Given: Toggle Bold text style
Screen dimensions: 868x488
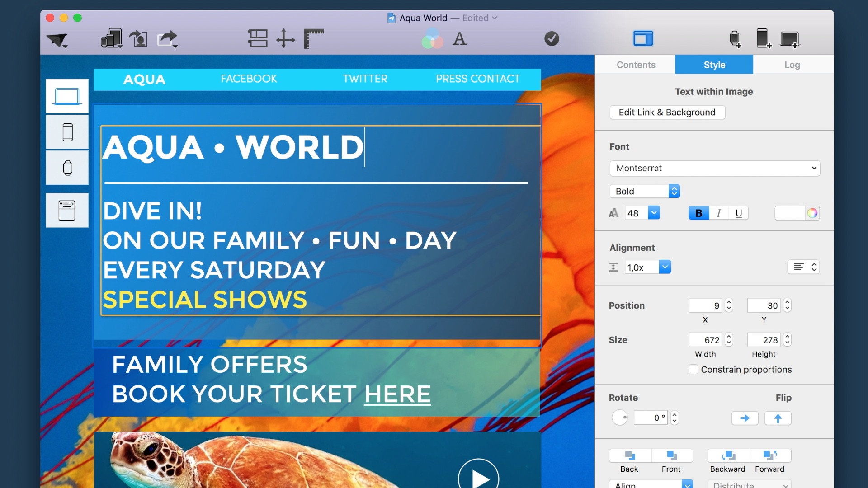Looking at the screenshot, I should coord(698,213).
